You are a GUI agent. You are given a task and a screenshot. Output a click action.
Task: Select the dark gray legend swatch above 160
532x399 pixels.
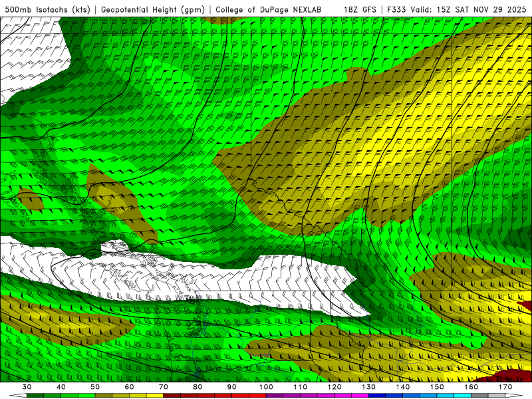click(479, 396)
